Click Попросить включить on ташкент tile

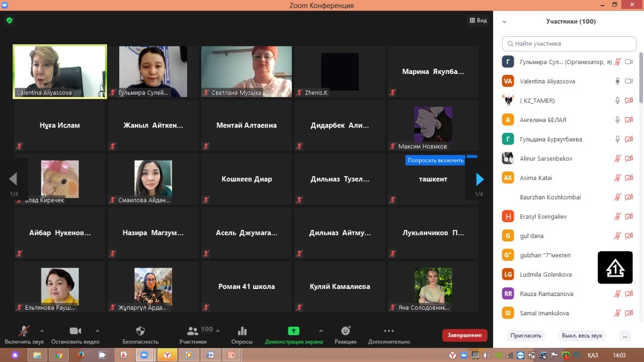[x=435, y=160]
